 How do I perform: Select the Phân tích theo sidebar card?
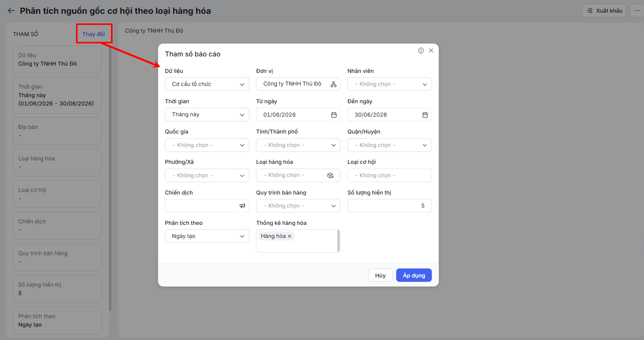(x=57, y=320)
